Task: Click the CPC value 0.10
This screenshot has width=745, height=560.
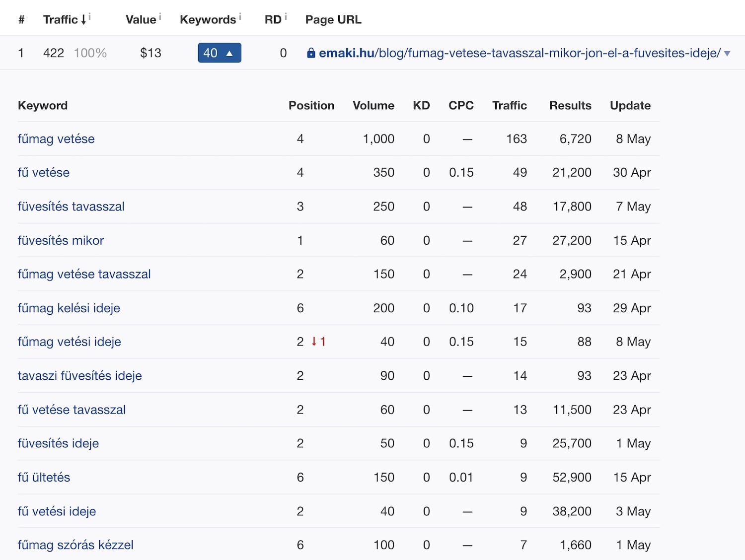Action: click(x=461, y=308)
